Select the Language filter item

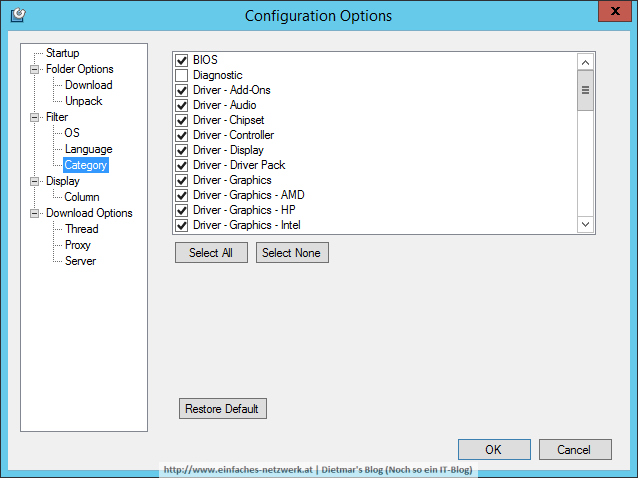(x=88, y=149)
